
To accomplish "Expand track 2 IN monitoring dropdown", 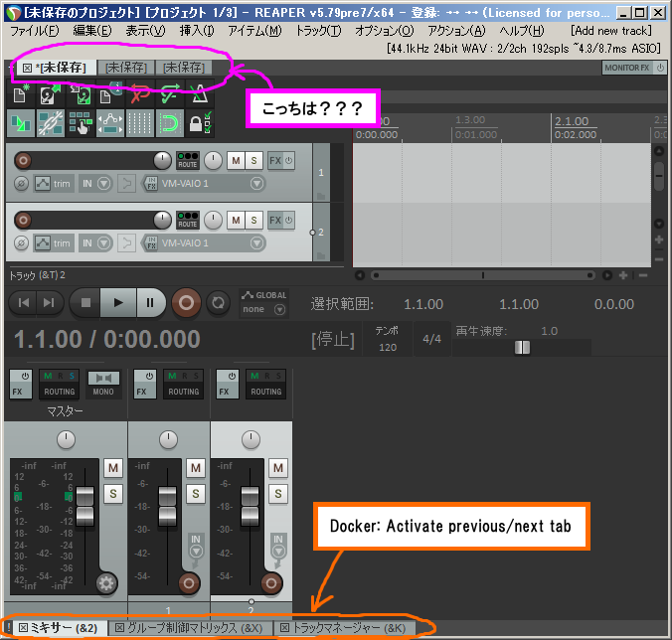I will [x=103, y=243].
